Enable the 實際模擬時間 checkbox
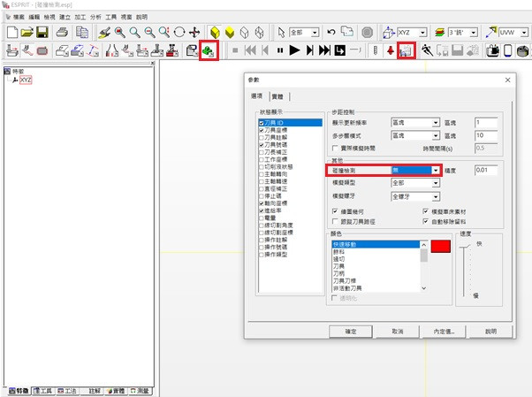This screenshot has width=532, height=397. tap(335, 148)
